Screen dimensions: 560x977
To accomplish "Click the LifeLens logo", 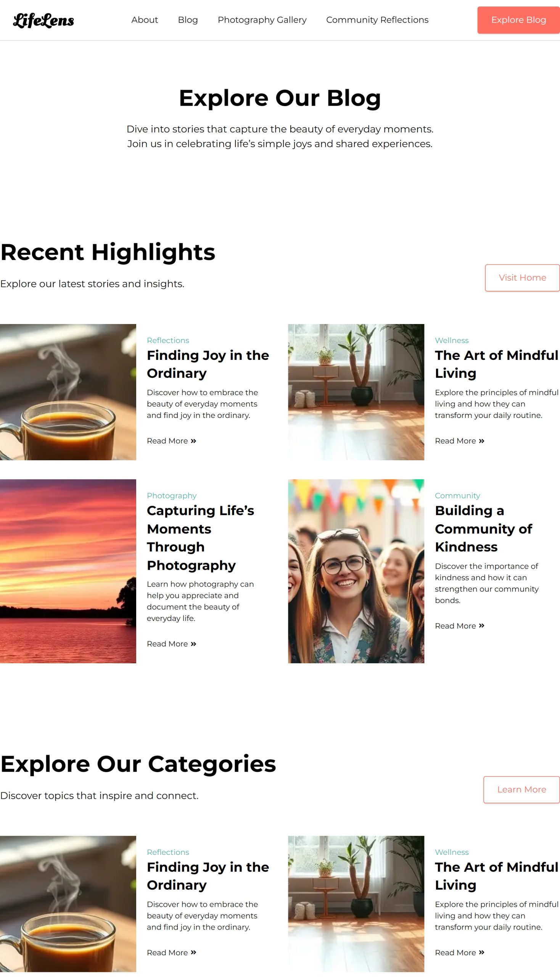I will 43,20.
